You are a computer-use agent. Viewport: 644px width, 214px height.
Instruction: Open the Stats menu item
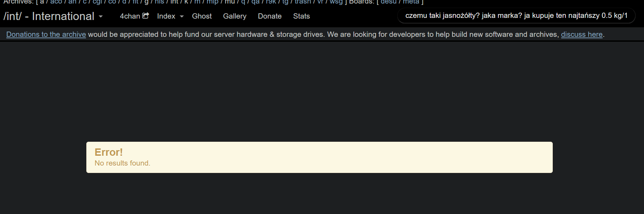[x=301, y=16]
